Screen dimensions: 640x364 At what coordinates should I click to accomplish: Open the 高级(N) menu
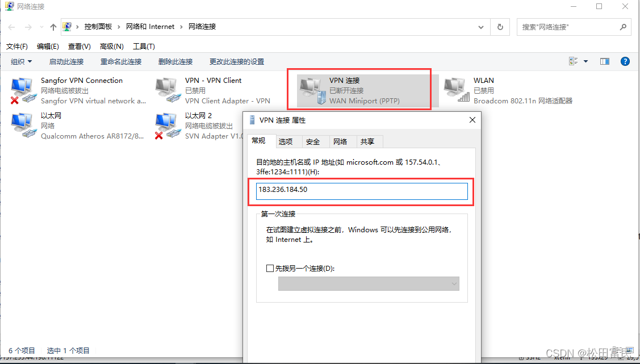pos(112,47)
